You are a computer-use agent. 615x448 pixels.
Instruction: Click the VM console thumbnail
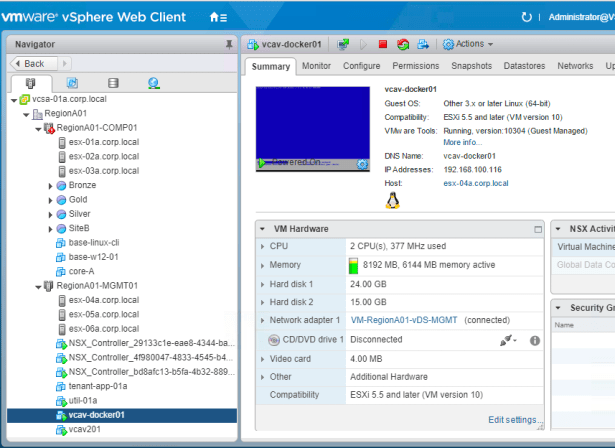313,129
